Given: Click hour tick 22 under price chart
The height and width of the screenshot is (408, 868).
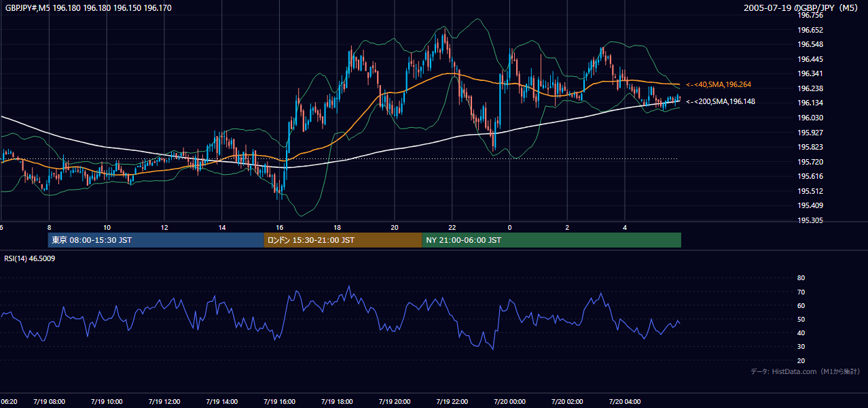Looking at the screenshot, I should [x=452, y=227].
